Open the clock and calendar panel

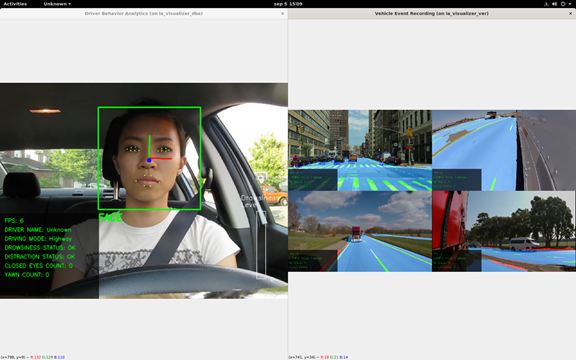point(288,4)
